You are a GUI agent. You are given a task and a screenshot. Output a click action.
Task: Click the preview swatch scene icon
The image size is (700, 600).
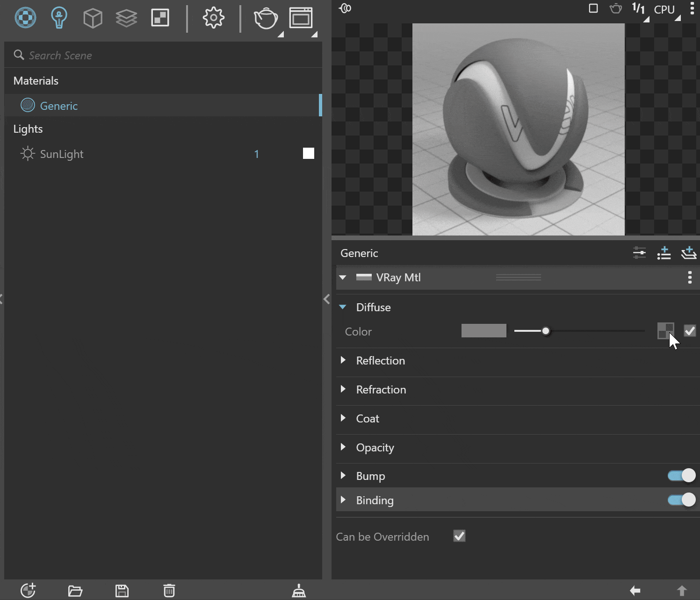345,8
